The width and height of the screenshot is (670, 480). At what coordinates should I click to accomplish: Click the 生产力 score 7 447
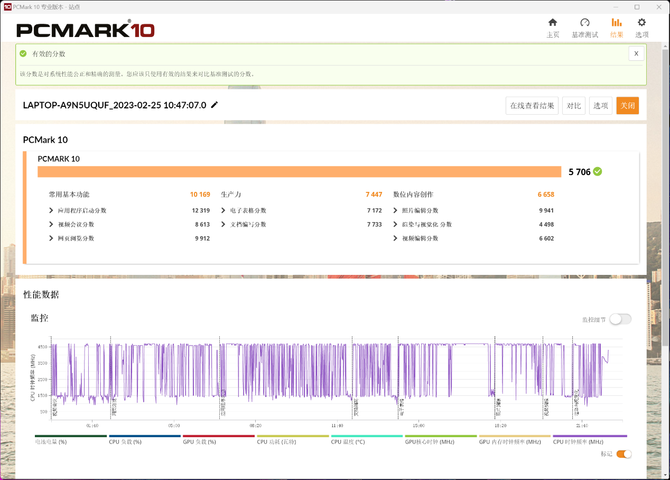pyautogui.click(x=374, y=194)
